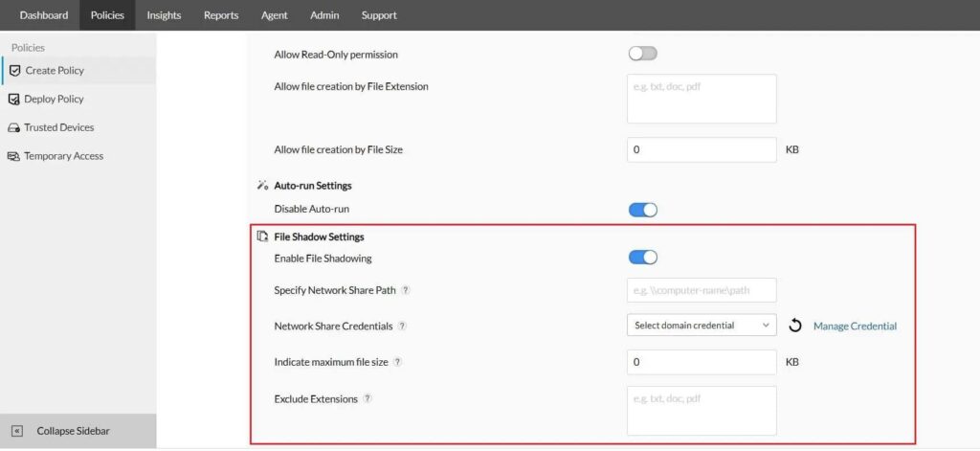Click the Collapse Sidebar arrow icon

point(17,431)
